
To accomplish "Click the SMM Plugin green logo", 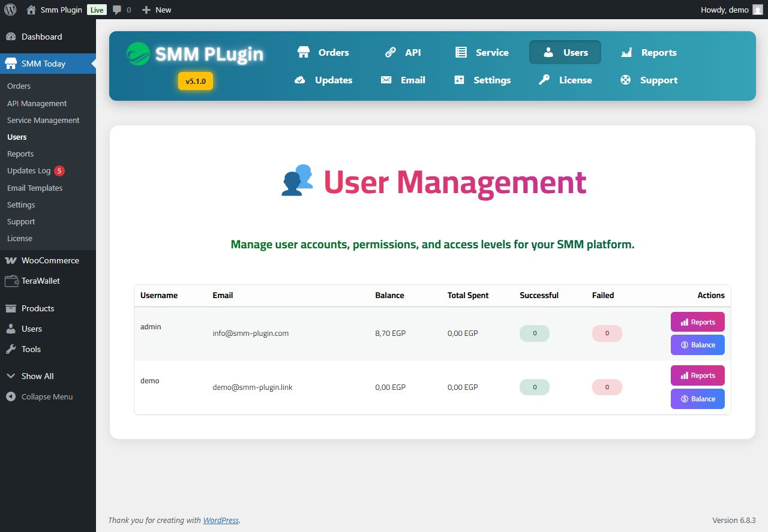I will [138, 53].
